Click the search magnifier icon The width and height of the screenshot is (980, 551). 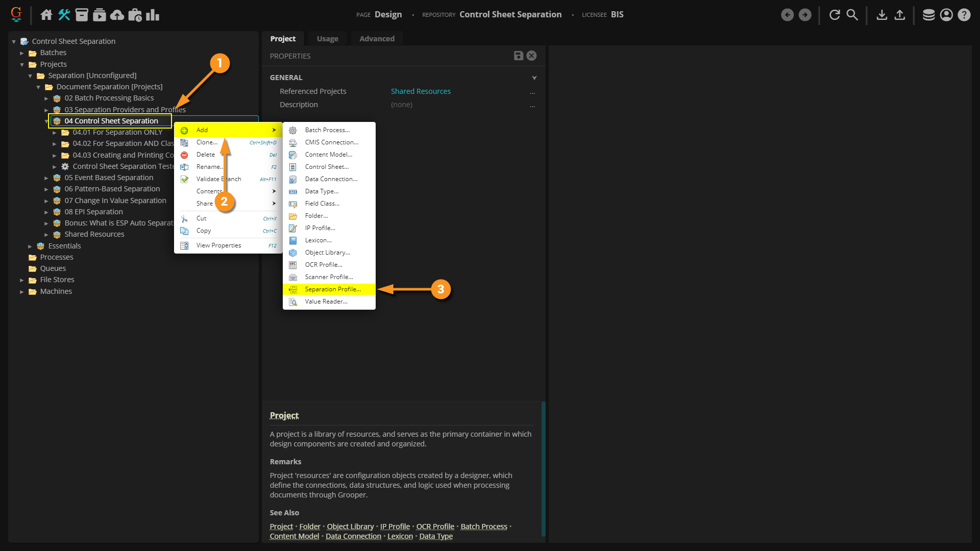(852, 15)
